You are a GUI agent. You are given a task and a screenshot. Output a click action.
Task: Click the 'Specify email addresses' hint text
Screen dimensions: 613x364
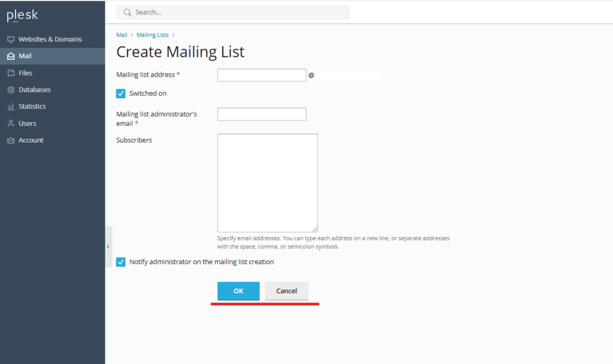(x=333, y=242)
